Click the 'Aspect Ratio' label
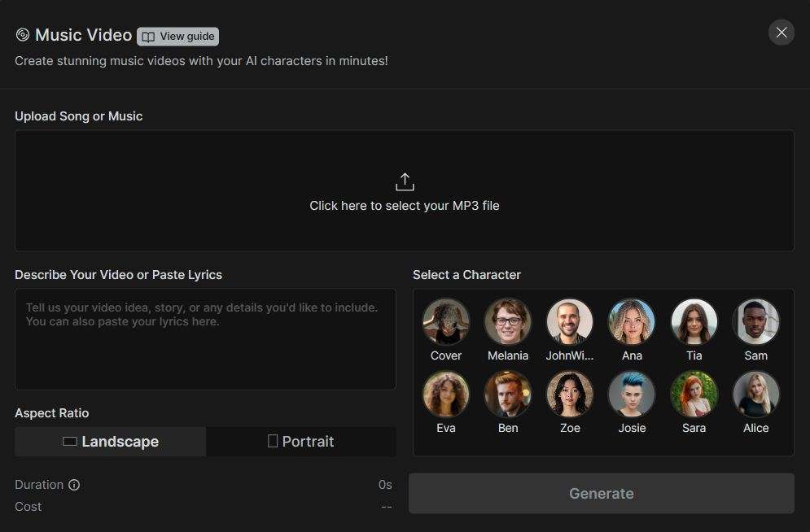Image resolution: width=810 pixels, height=532 pixels. [x=51, y=412]
